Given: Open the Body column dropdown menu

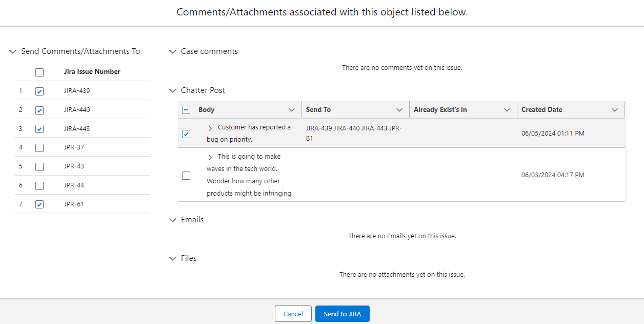Looking at the screenshot, I should point(292,110).
